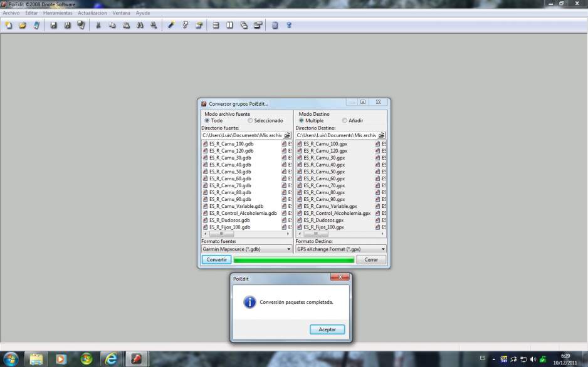Choose the Todo source mode radio button
The width and height of the screenshot is (588, 367).
point(207,121)
